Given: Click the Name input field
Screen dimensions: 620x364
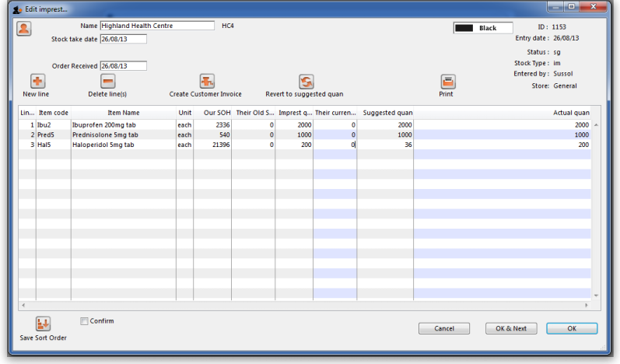Looking at the screenshot, I should tap(156, 26).
